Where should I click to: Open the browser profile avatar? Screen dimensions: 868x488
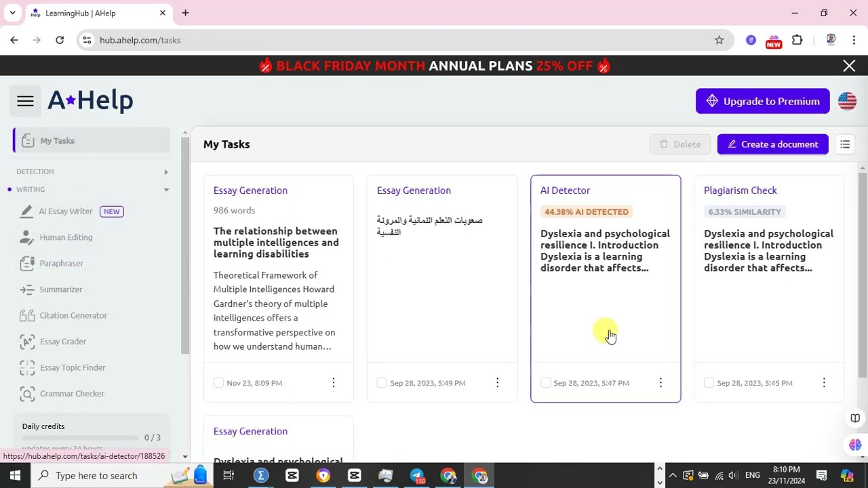831,40
